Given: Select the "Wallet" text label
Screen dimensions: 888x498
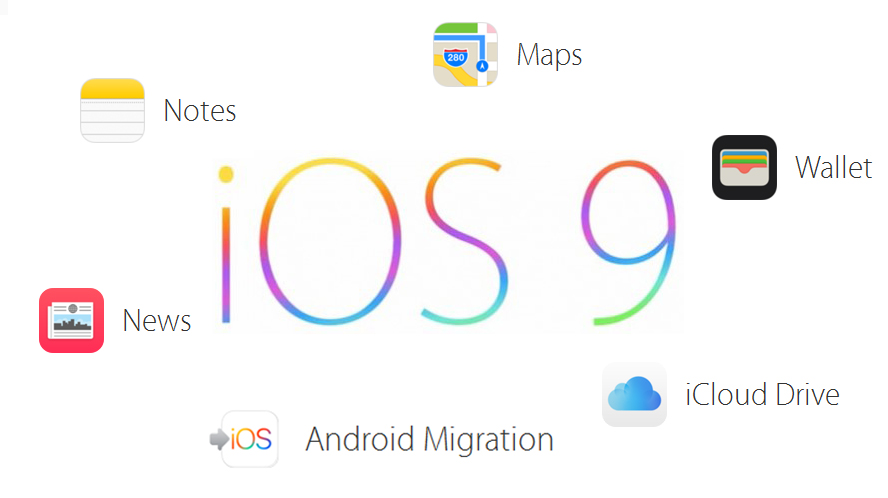Looking at the screenshot, I should tap(834, 168).
